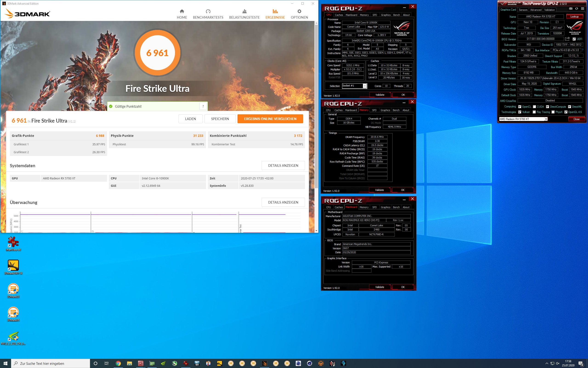Switch to the Sensors tab in GPU-Z
This screenshot has width=588, height=368.
(523, 10)
